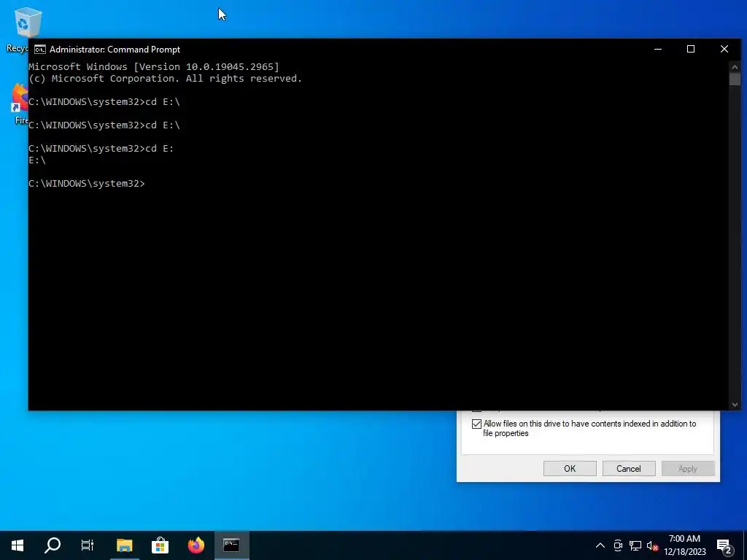Select the Firefox desktop shortcut

pyautogui.click(x=20, y=104)
